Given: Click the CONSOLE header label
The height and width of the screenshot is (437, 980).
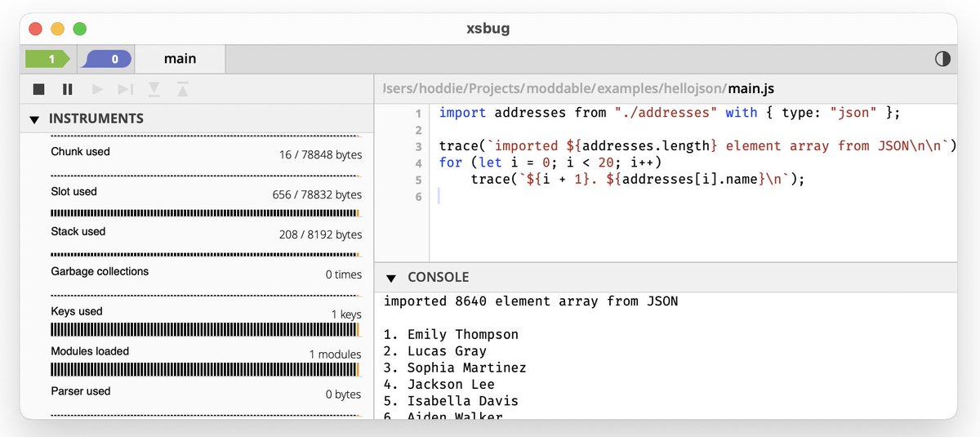Looking at the screenshot, I should 439,278.
